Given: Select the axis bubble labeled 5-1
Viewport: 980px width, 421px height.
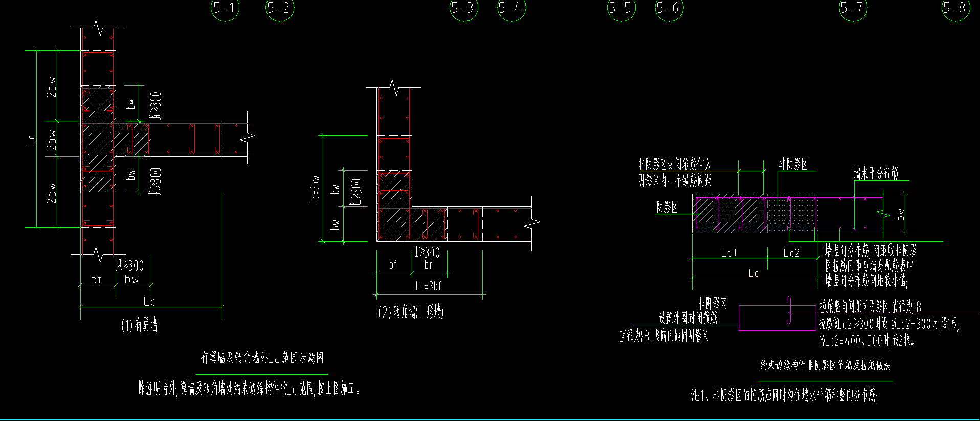Looking at the screenshot, I should (225, 8).
